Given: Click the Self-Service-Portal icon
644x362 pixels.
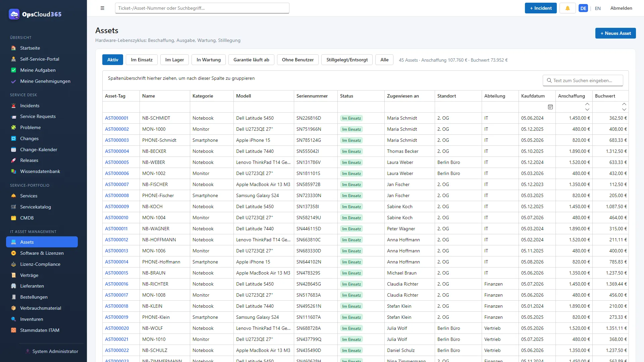Looking at the screenshot, I should [x=13, y=59].
